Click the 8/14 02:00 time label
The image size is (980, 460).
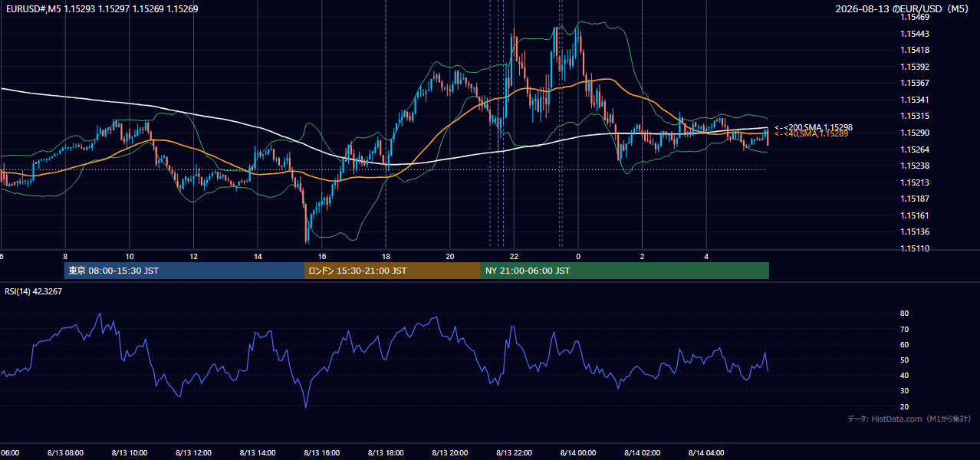tap(642, 452)
